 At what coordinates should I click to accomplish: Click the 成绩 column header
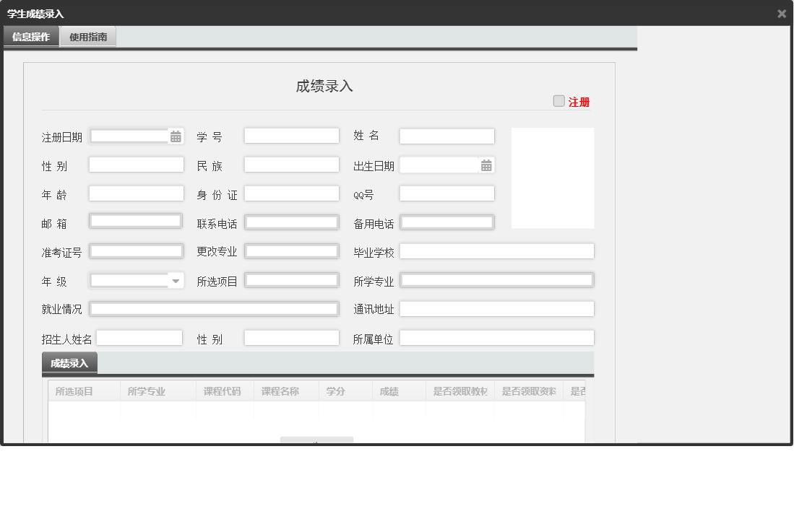[399, 391]
